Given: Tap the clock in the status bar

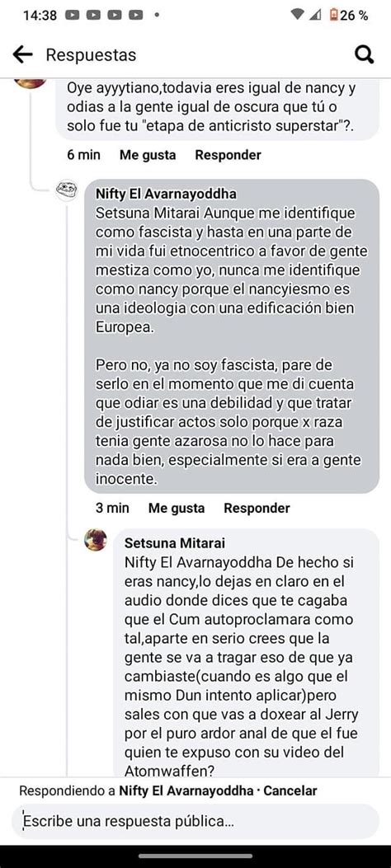Looking at the screenshot, I should [x=40, y=16].
